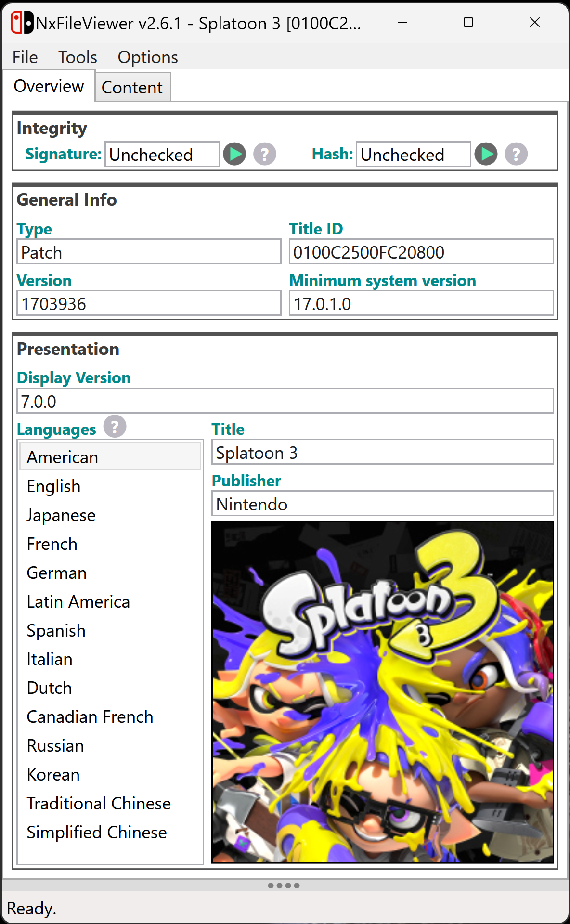Select Traditional Chinese in the Languages list

tap(110, 803)
